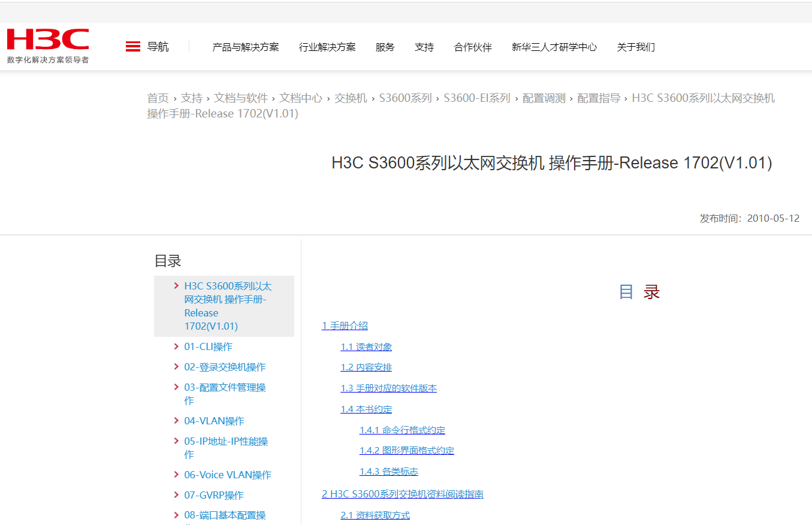Open the 03-配置文件管理操作 chapter
Viewport: 812px width, 525px height.
click(x=225, y=394)
